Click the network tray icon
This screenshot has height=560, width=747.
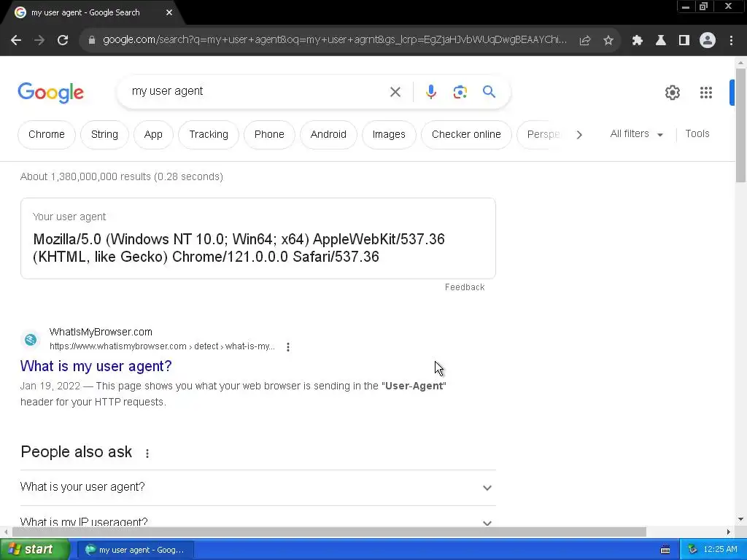[x=692, y=550]
